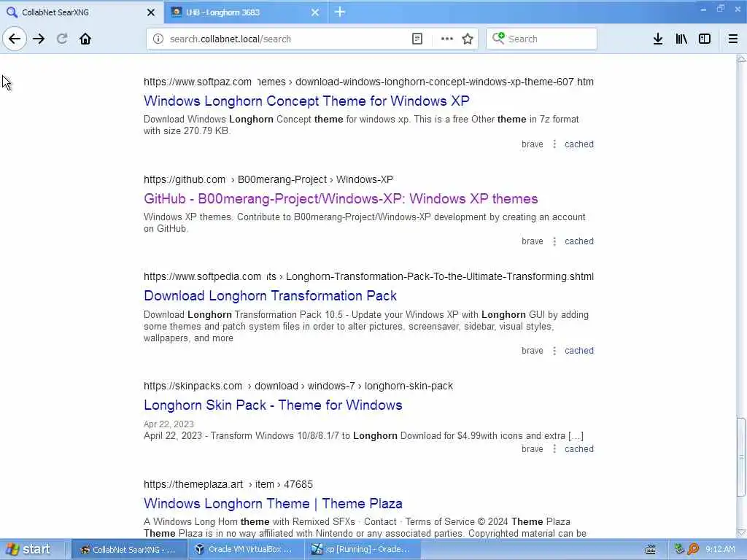Open the hamburger application menu

point(733,39)
